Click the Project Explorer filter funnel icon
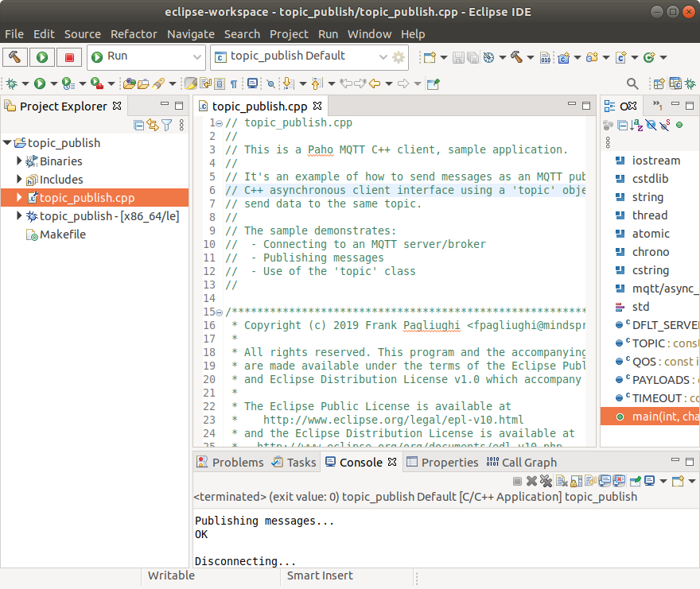This screenshot has height=589, width=700. pos(167,126)
